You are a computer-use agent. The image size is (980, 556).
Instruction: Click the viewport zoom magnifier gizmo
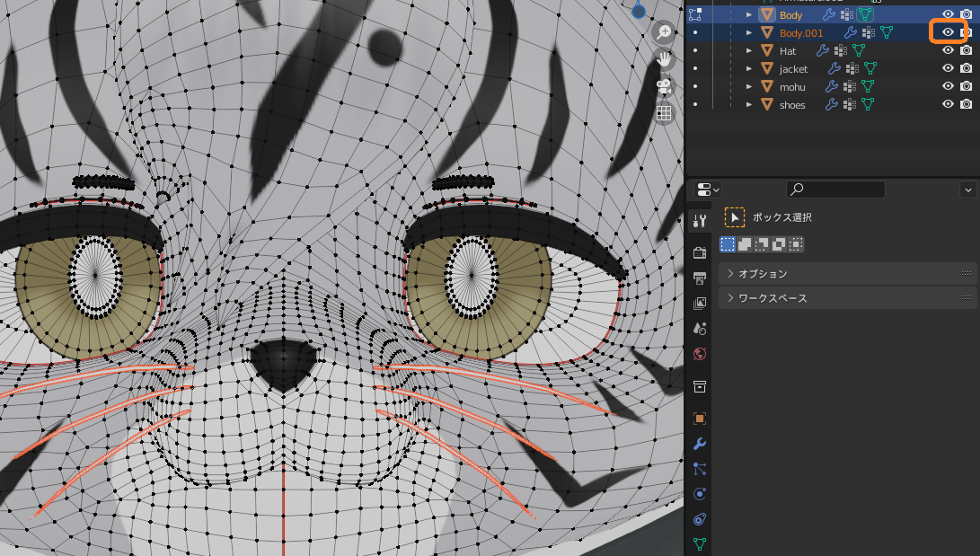click(663, 31)
